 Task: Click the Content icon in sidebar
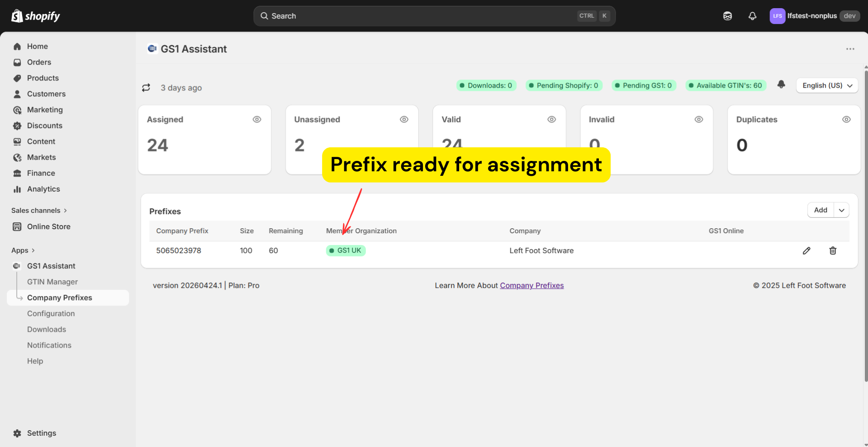tap(17, 141)
